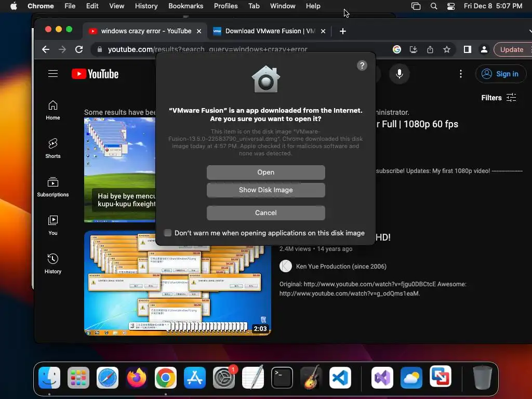Enable "Don't warn me" checkbox
Viewport: 532px width, 399px height.
click(x=168, y=233)
